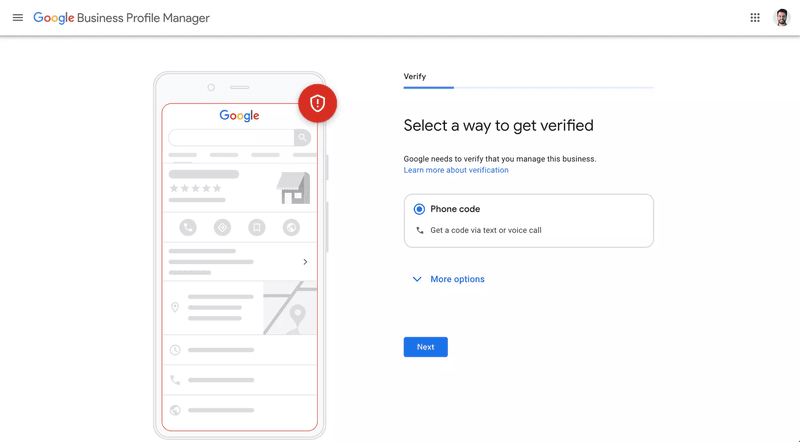Click the red shield alert badge
The width and height of the screenshot is (800, 442).
(317, 104)
